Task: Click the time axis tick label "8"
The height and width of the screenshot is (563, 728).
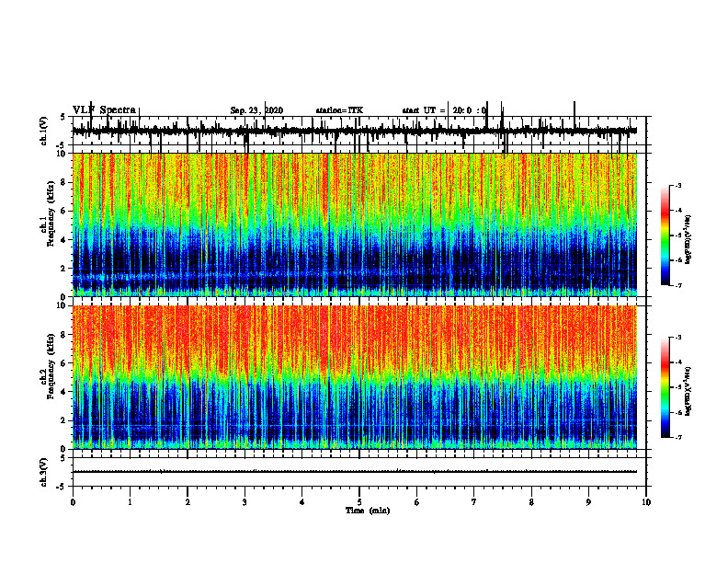Action: pos(531,502)
